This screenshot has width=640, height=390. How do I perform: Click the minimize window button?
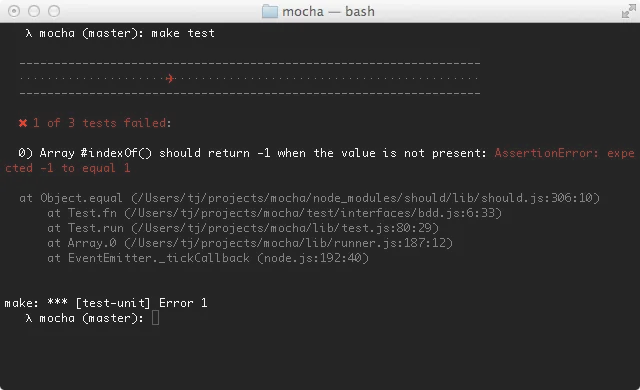tap(34, 11)
